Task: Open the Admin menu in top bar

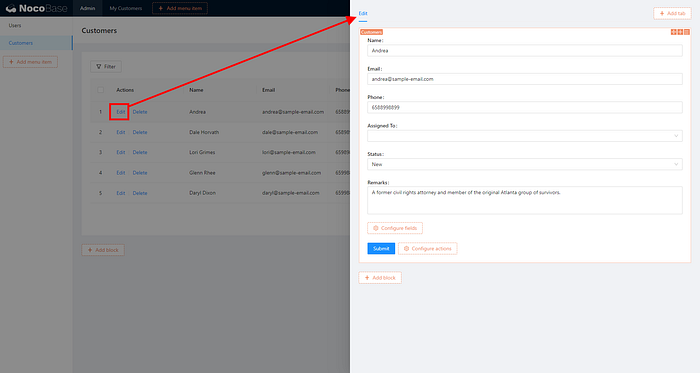Action: [88, 8]
